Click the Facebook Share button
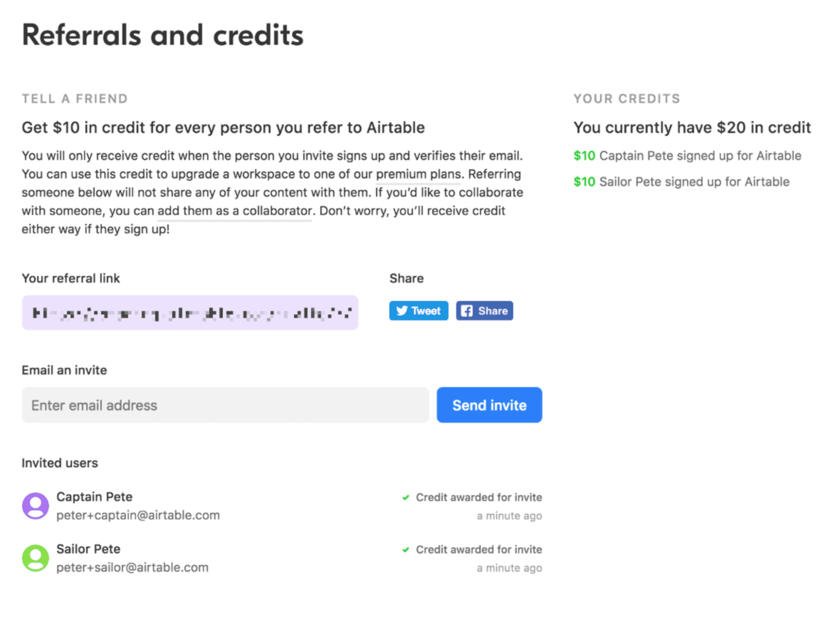 click(x=484, y=311)
